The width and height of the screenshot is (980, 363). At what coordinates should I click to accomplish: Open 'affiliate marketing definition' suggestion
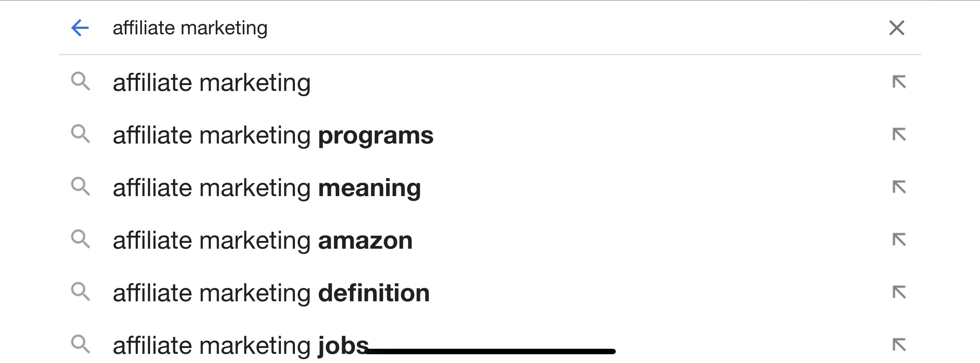271,293
